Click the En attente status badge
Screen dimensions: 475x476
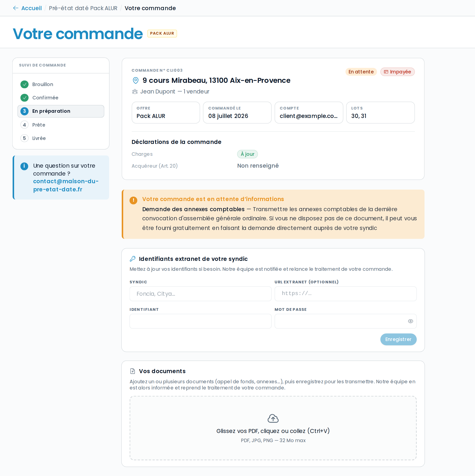361,72
